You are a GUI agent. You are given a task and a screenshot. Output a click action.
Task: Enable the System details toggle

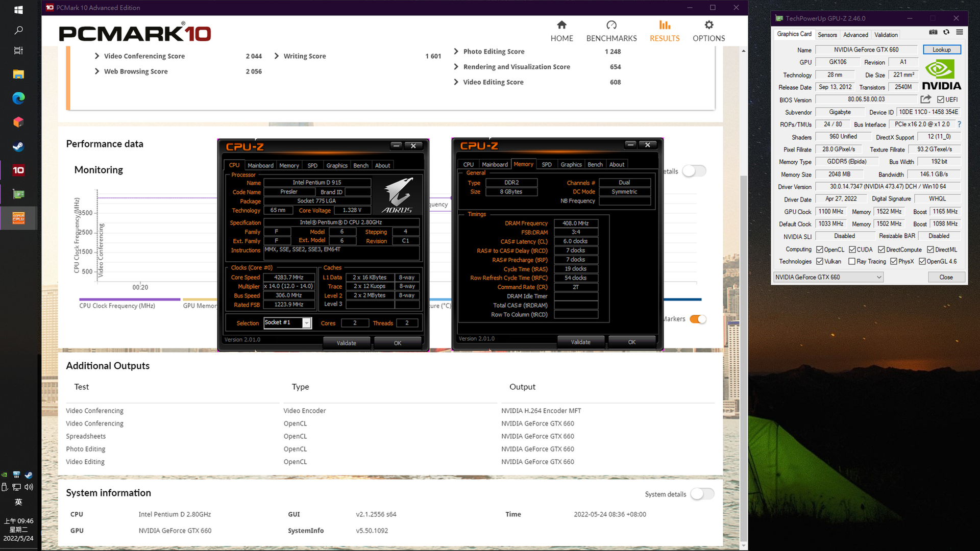702,494
